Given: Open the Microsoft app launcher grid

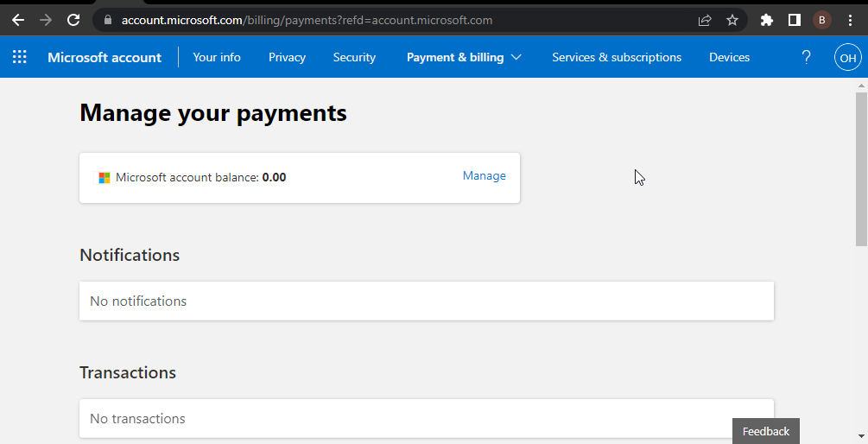Looking at the screenshot, I should tap(19, 57).
